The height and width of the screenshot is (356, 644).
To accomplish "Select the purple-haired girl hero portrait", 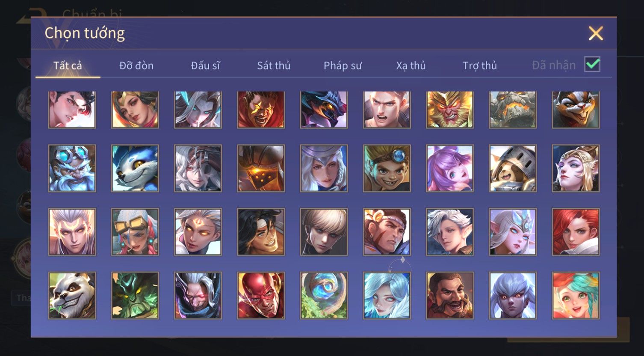I will (450, 168).
